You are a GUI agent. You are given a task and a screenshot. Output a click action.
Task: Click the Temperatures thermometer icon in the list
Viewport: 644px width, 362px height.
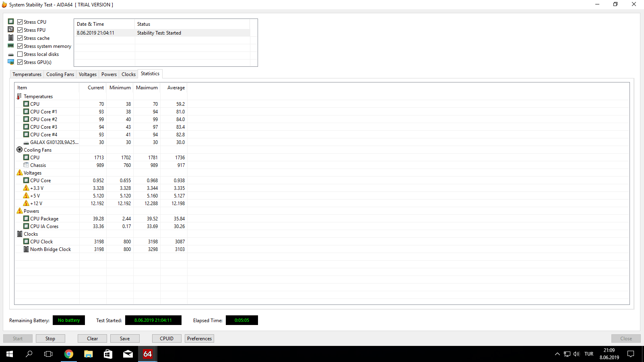coord(19,96)
